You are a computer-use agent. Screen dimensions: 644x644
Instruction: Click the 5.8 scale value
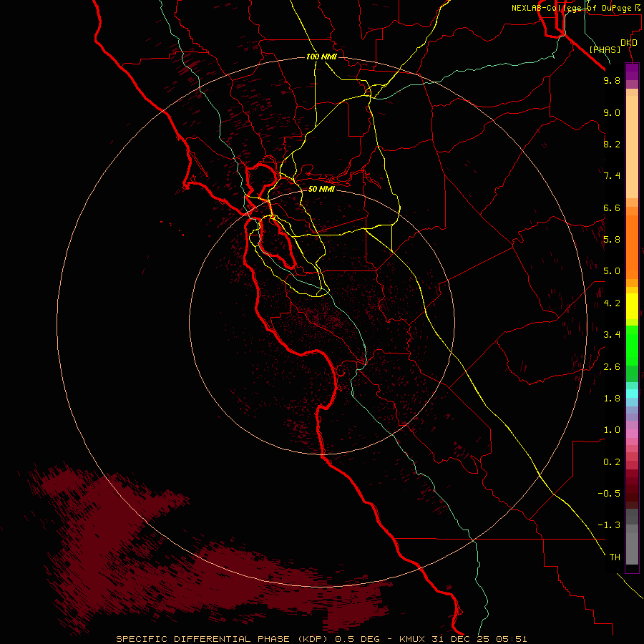(612, 240)
